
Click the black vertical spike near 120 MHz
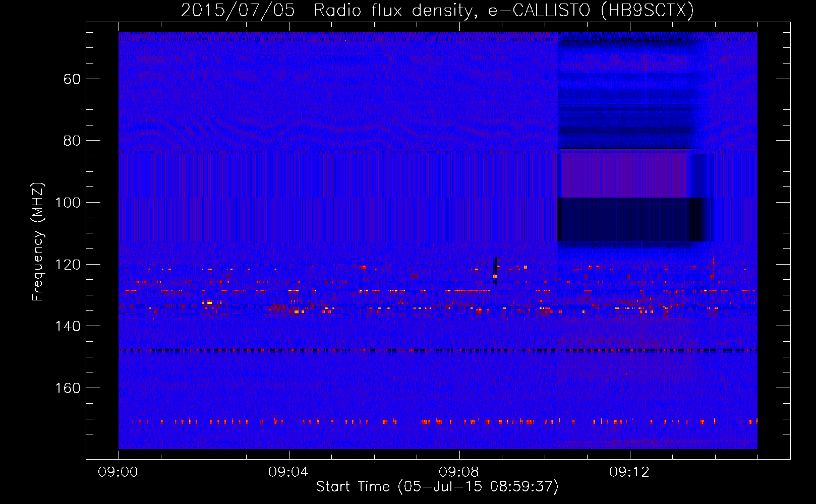[x=495, y=271]
